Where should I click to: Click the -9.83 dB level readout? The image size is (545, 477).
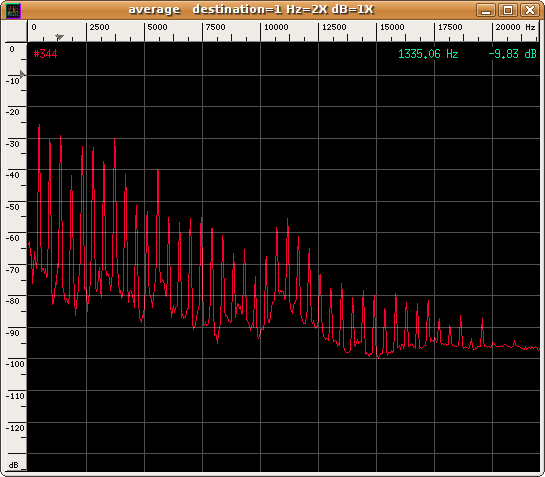(512, 54)
